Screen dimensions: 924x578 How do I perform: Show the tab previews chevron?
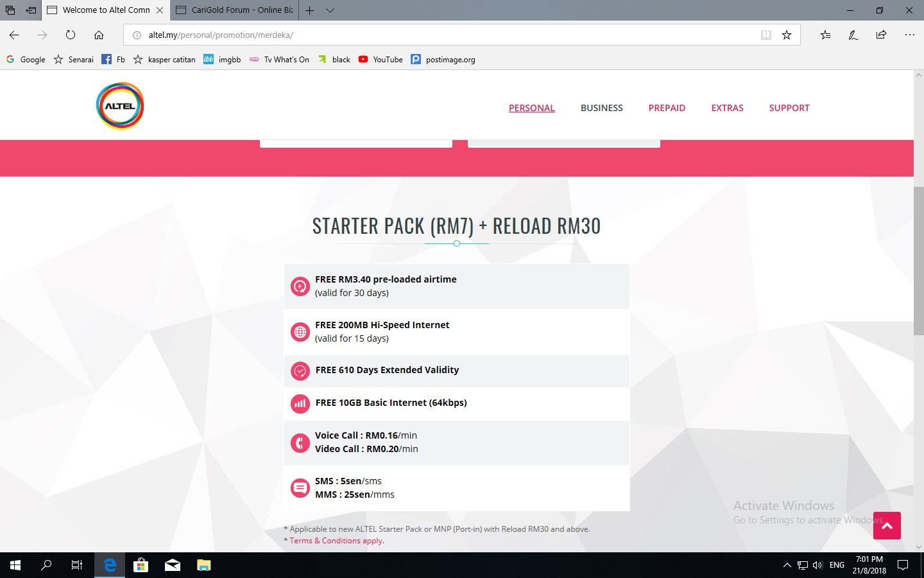(330, 10)
